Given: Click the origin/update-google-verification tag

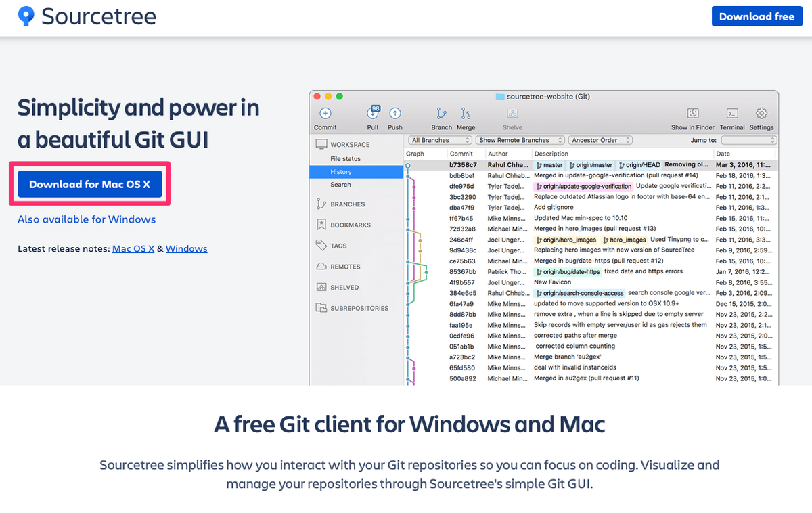Looking at the screenshot, I should (583, 186).
